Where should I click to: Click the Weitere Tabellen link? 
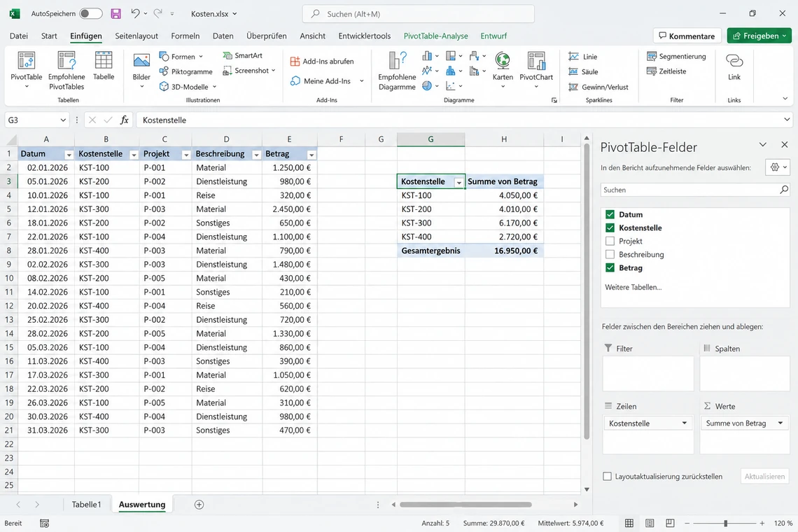633,287
